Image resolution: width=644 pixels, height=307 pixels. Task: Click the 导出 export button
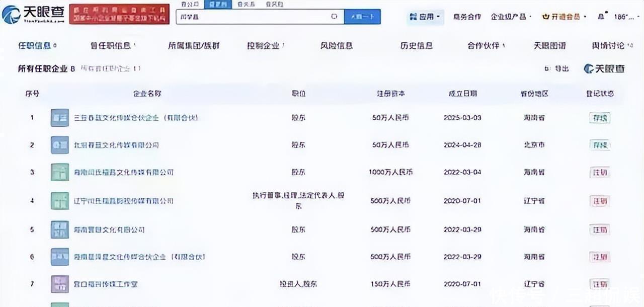pyautogui.click(x=557, y=68)
